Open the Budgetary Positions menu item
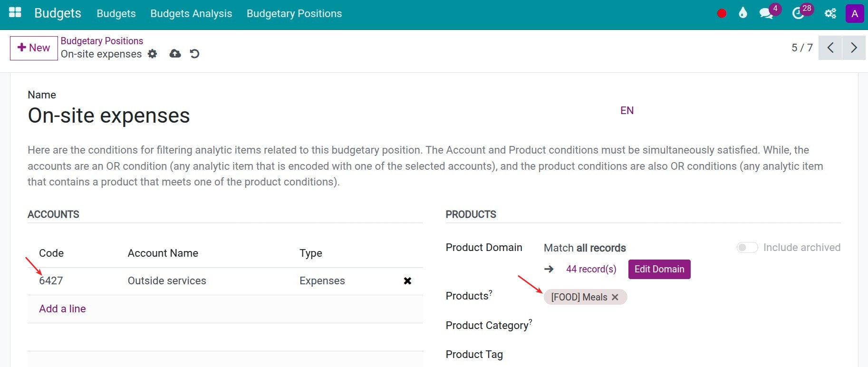The image size is (868, 367). click(x=294, y=13)
